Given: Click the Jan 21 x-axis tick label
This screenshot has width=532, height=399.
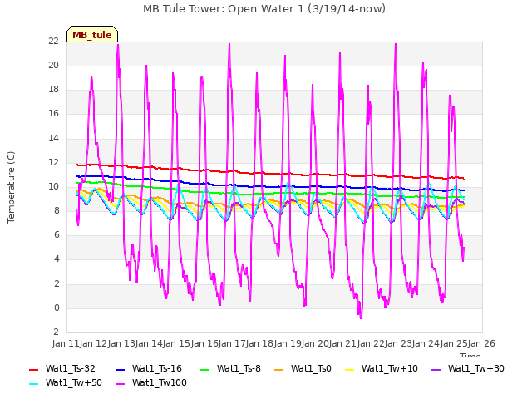Looking at the screenshot, I should pyautogui.click(x=342, y=343).
